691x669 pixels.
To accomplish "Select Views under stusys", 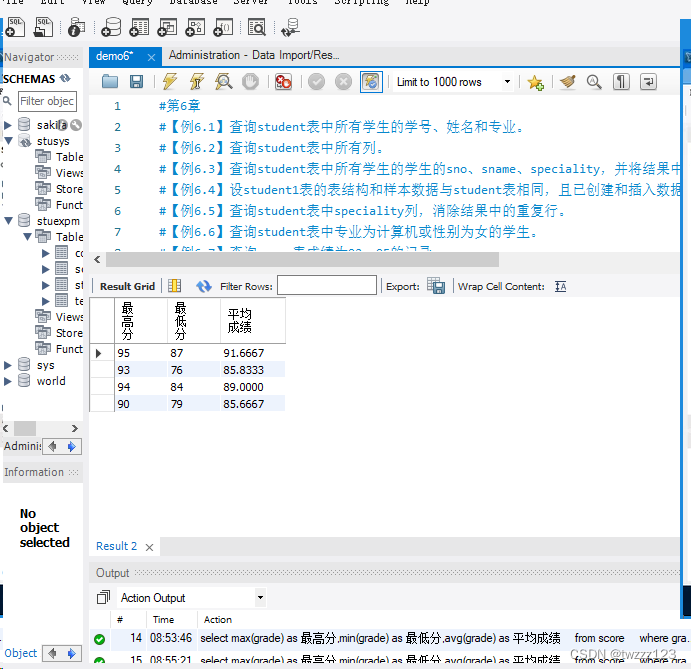I will coord(69,173).
